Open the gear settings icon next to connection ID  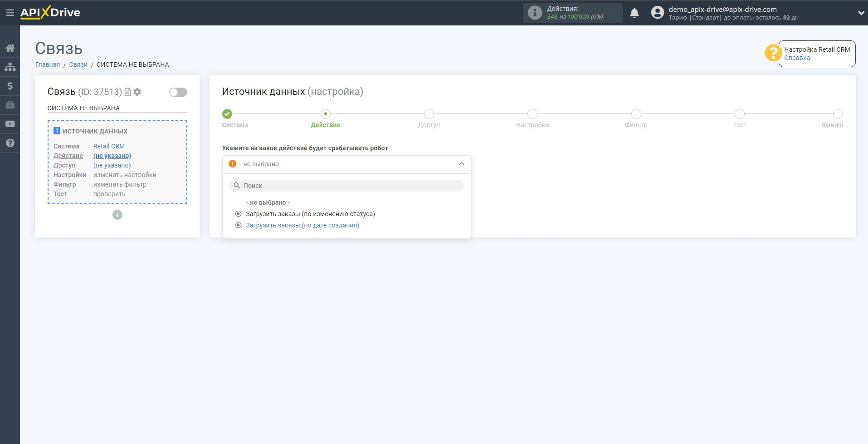point(137,92)
